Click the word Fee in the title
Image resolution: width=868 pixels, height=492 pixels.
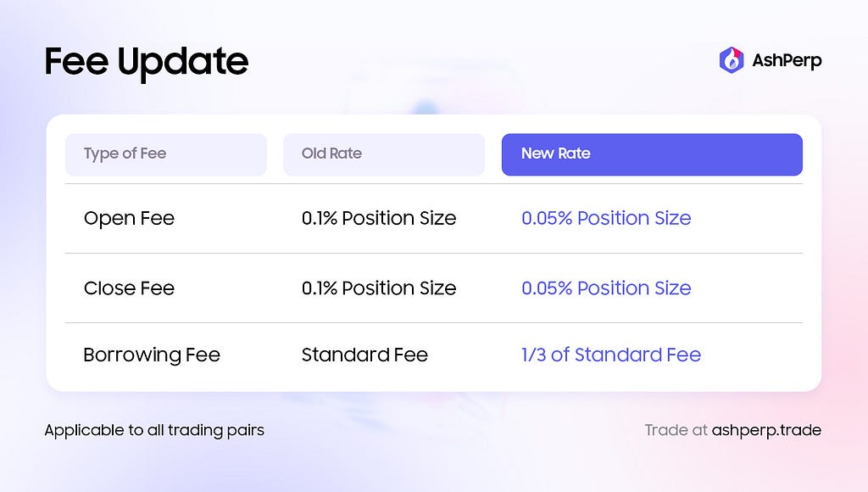pyautogui.click(x=76, y=61)
